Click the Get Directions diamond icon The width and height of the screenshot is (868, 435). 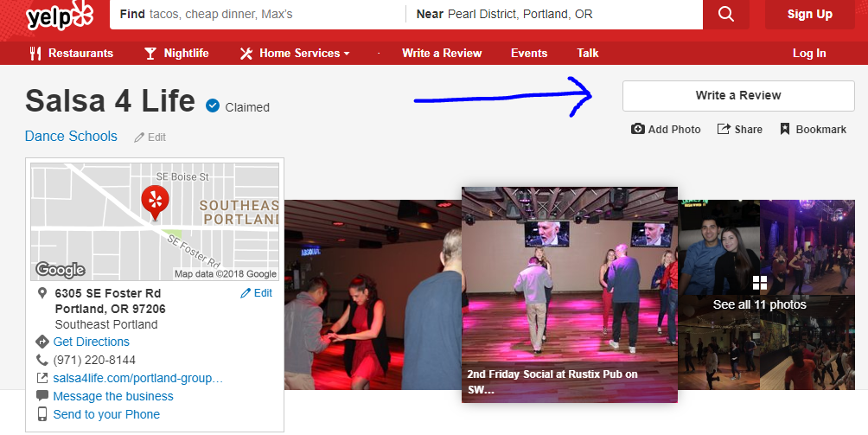pos(42,342)
